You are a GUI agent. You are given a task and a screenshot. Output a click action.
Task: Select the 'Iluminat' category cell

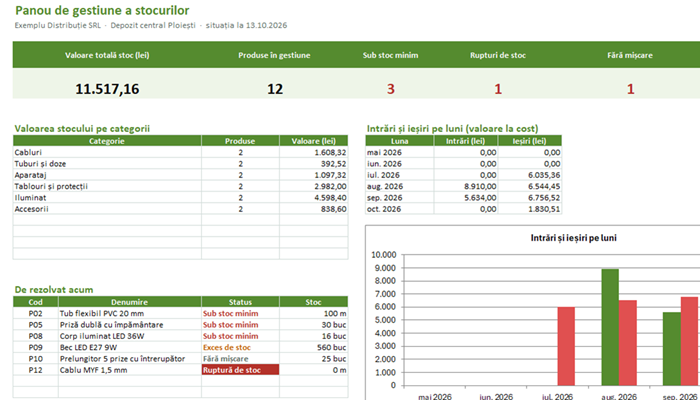[x=107, y=197]
